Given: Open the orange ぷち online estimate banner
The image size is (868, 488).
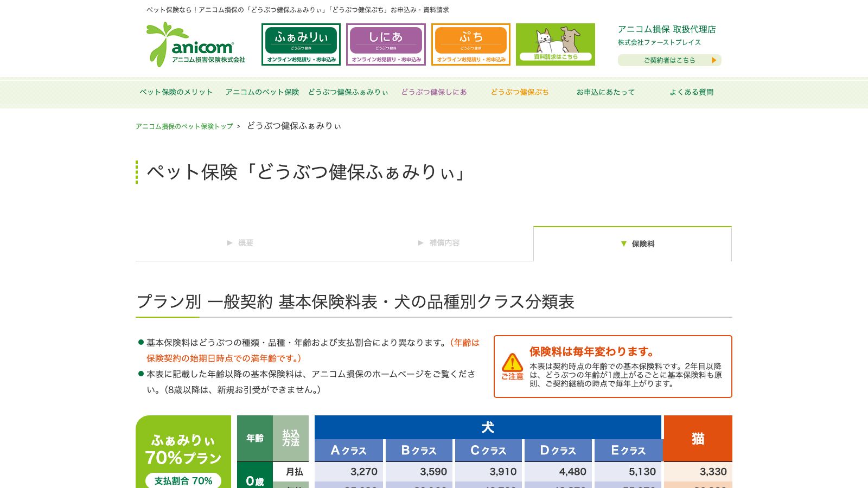Looking at the screenshot, I should 471,44.
